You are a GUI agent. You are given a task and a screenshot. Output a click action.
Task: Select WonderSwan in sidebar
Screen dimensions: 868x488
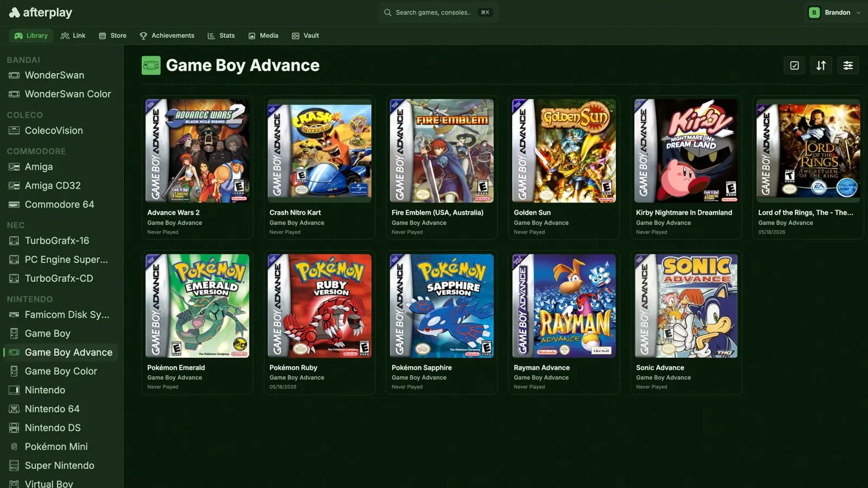(x=60, y=75)
